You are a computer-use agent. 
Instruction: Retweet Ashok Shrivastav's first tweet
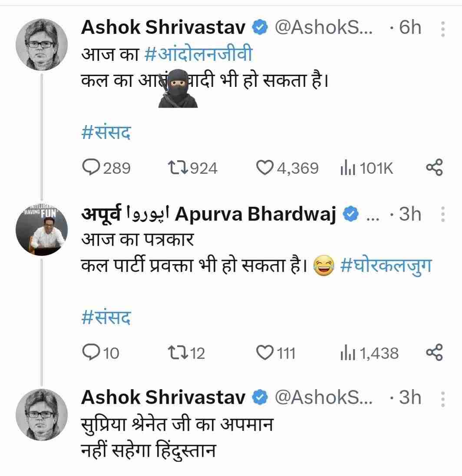coord(177,168)
